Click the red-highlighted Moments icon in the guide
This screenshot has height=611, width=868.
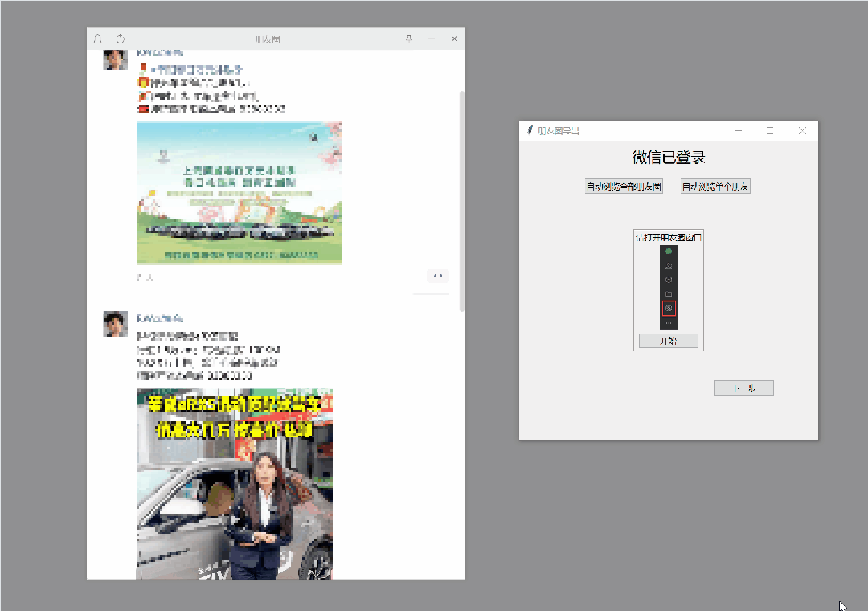[669, 308]
